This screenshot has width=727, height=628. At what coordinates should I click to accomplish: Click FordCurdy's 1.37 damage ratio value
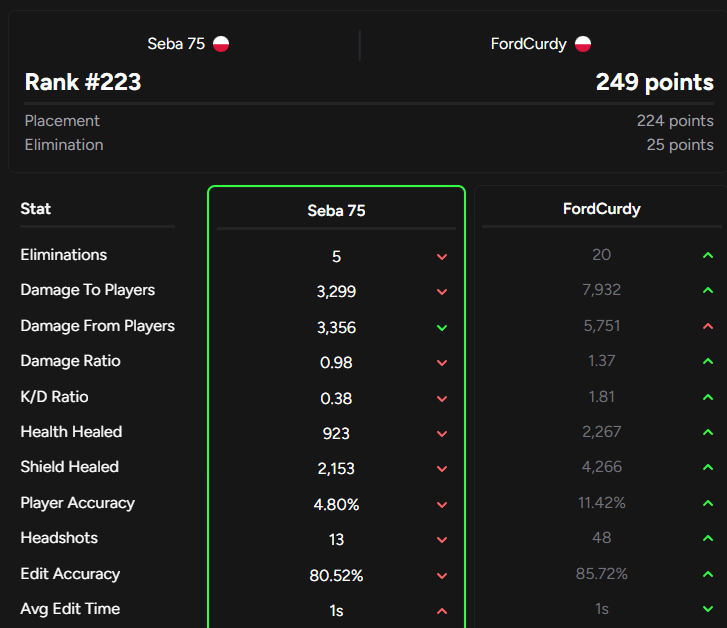(x=601, y=361)
